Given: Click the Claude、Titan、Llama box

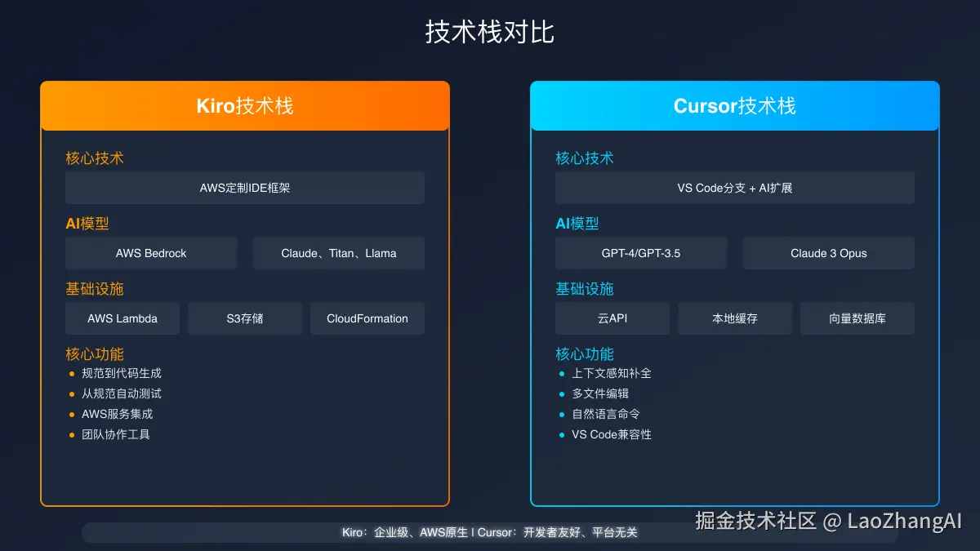Looking at the screenshot, I should (x=339, y=253).
